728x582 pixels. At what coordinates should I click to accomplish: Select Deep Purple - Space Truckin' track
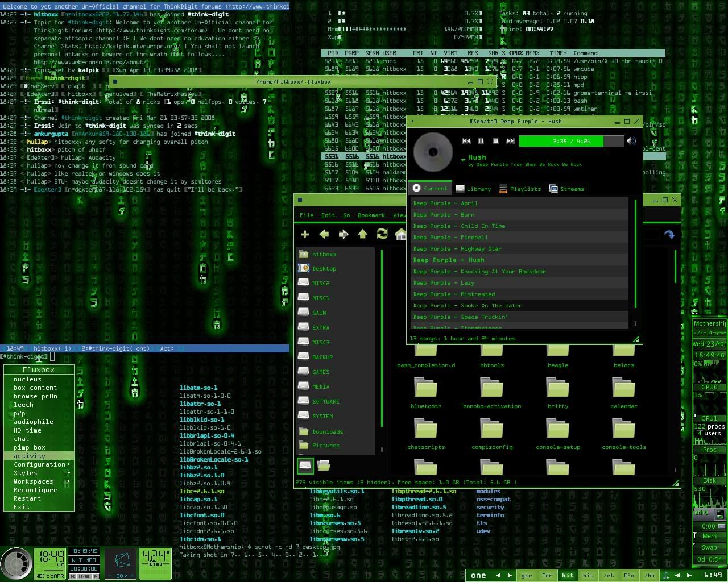click(519, 317)
